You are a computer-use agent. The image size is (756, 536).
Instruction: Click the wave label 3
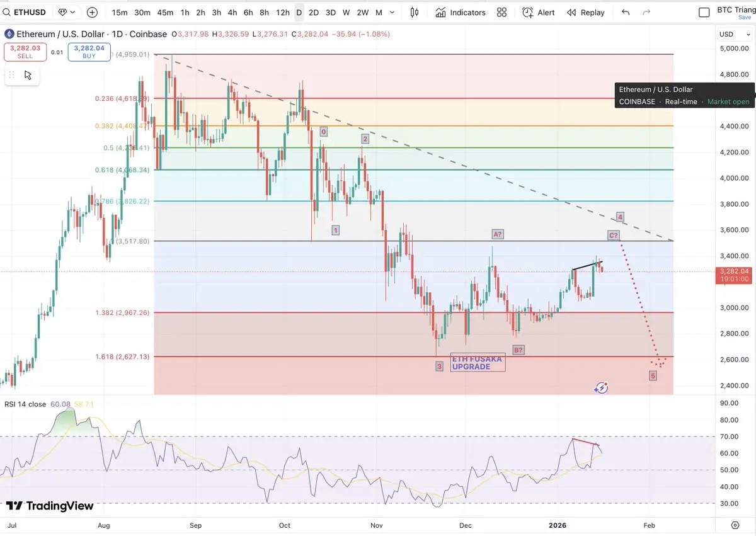[x=439, y=366]
